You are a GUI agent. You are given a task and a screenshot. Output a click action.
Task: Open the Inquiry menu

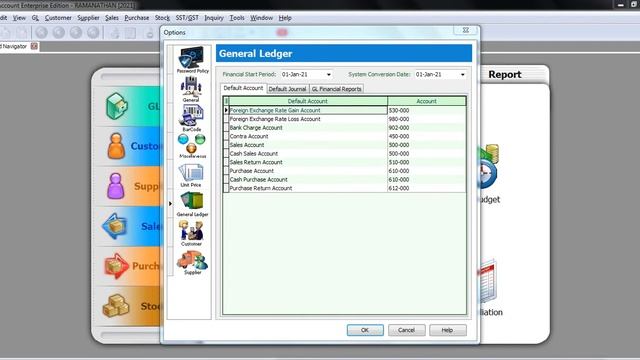tap(214, 18)
